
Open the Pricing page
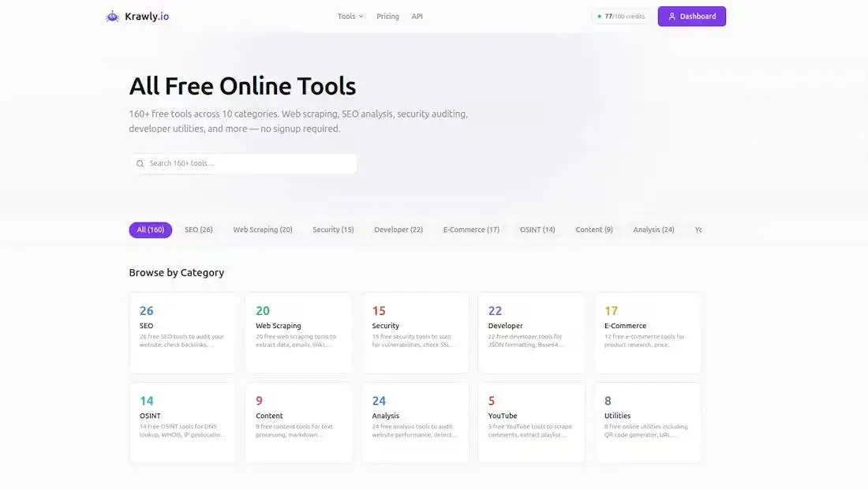[x=387, y=17]
